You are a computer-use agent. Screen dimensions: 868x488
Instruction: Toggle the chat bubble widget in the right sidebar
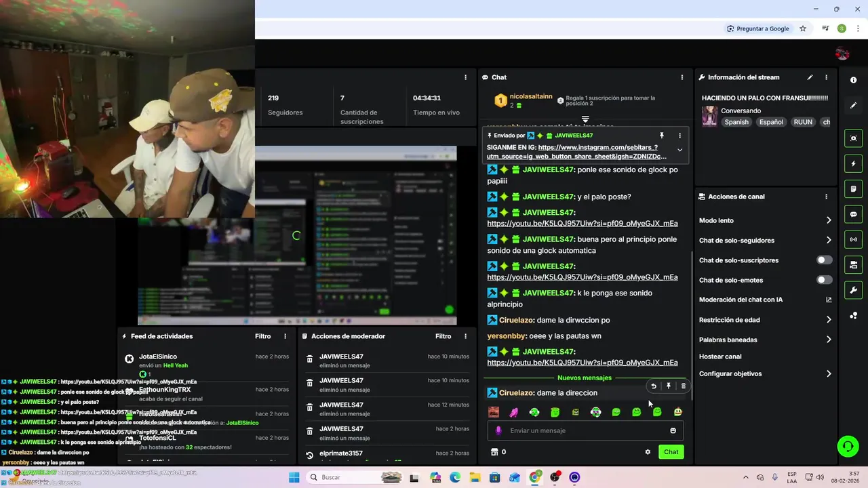point(853,214)
